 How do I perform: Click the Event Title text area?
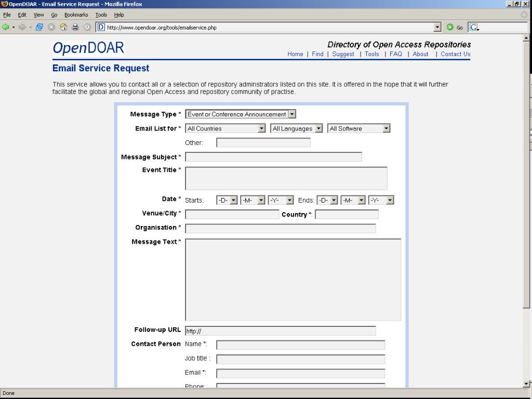click(x=286, y=178)
